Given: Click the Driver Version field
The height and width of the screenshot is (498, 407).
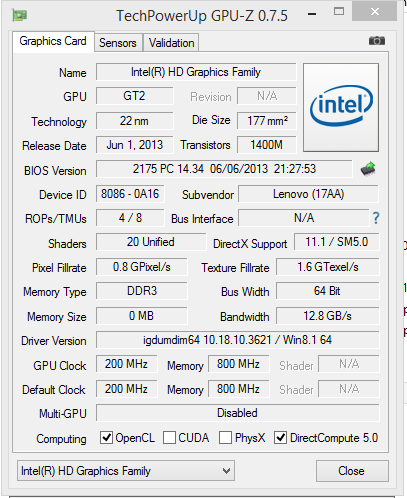Looking at the screenshot, I should pos(238,340).
